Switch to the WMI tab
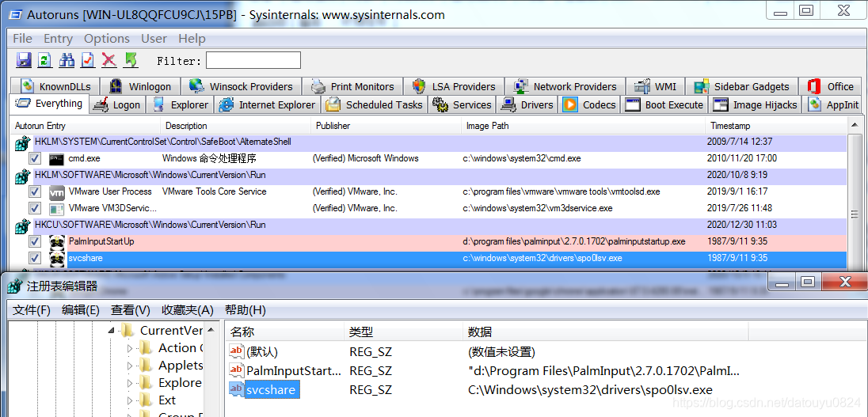Screen dimensions: 868x417 click(657, 86)
